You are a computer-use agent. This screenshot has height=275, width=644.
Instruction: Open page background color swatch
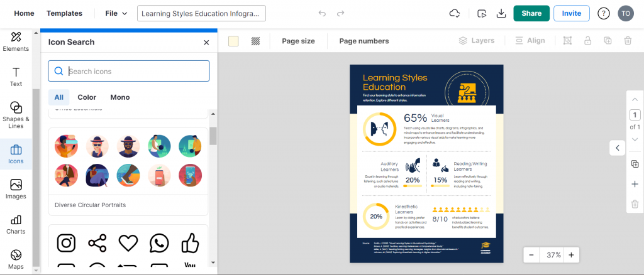tap(233, 41)
